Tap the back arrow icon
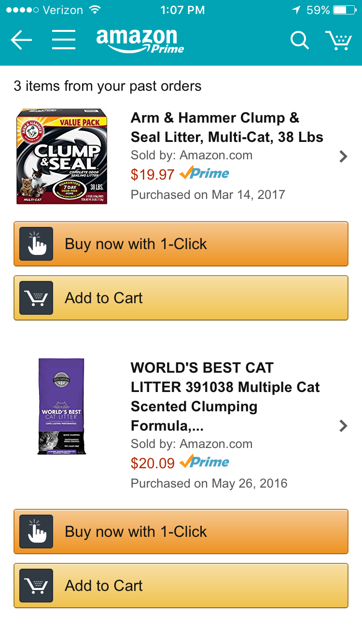Image resolution: width=362 pixels, height=644 pixels. pyautogui.click(x=21, y=41)
